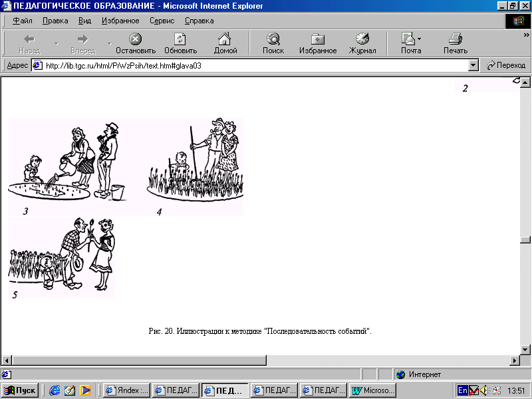
Task: Open the Mail button dropdown arrow
Action: click(420, 39)
